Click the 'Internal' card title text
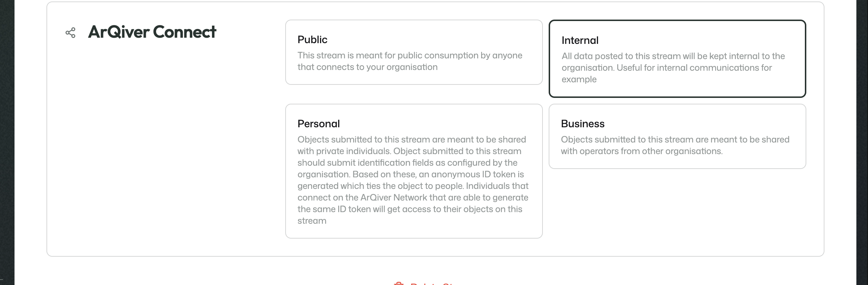The width and height of the screenshot is (868, 285). (580, 40)
